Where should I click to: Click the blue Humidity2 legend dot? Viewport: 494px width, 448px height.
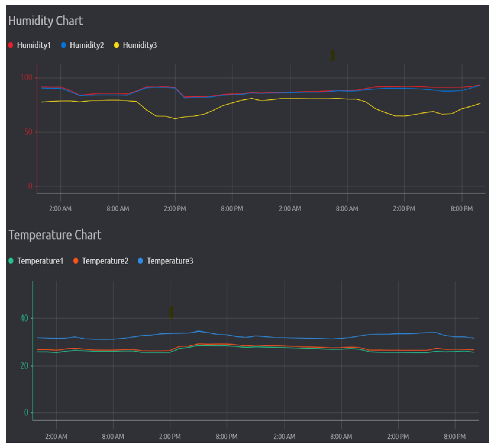click(x=63, y=45)
